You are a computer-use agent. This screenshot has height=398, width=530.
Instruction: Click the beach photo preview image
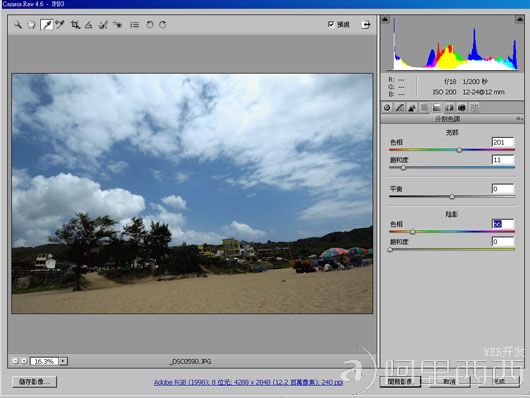coord(192,193)
